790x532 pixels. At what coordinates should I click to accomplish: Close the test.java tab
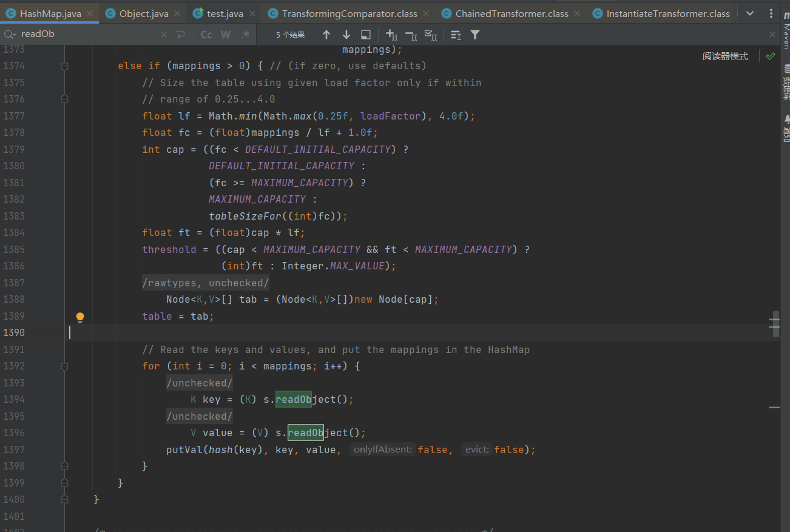pyautogui.click(x=251, y=13)
